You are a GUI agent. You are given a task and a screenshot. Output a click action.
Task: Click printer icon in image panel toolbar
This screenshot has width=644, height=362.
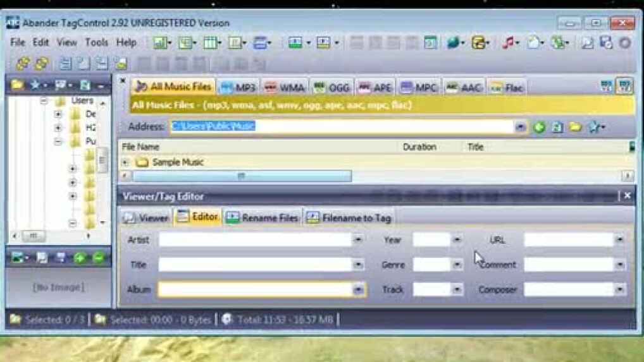pos(61,258)
